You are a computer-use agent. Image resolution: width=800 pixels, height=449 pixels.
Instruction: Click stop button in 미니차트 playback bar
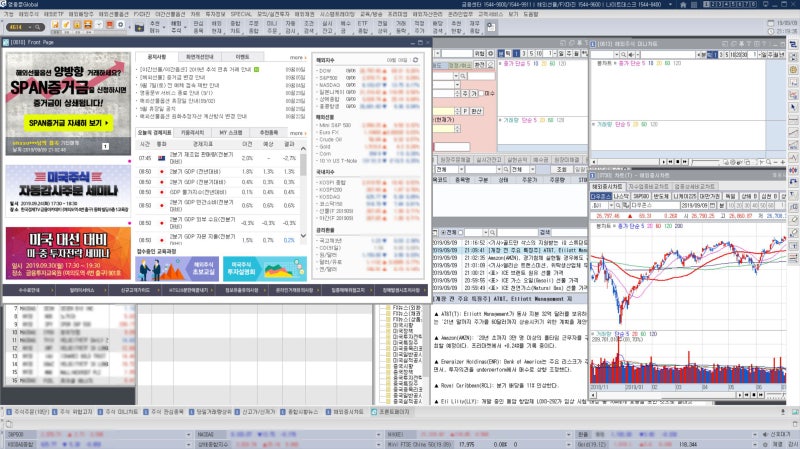click(x=678, y=162)
